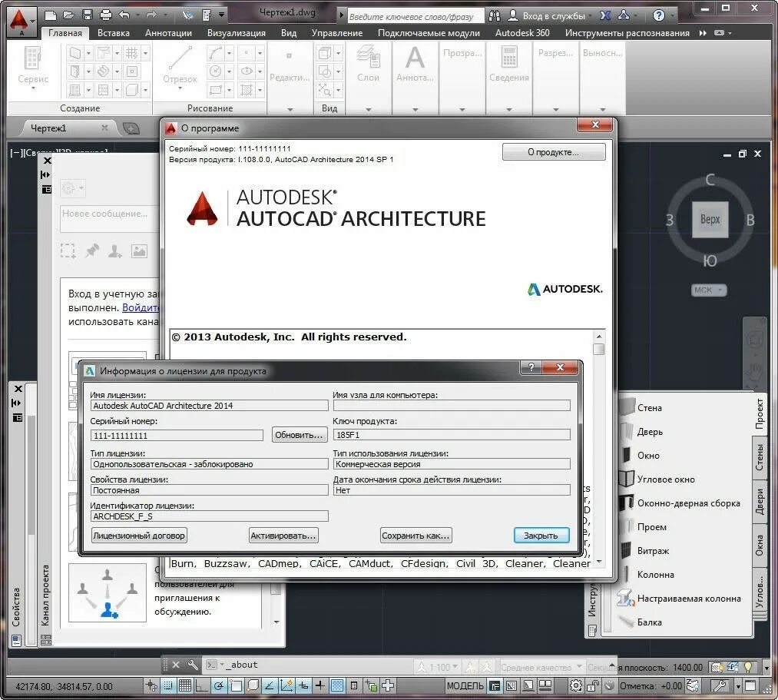Click the New drawing icon in quick access toolbar
Viewport: 778px width, 700px height.
pyautogui.click(x=50, y=15)
